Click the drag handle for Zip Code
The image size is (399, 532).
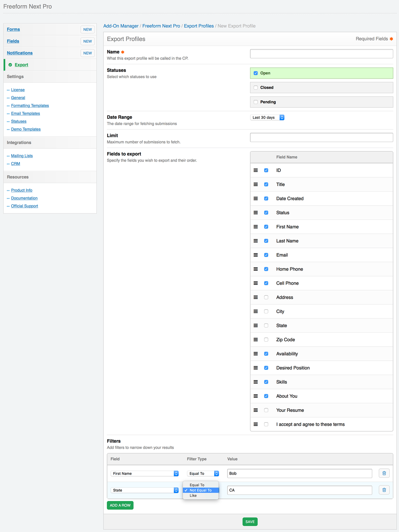[256, 340]
